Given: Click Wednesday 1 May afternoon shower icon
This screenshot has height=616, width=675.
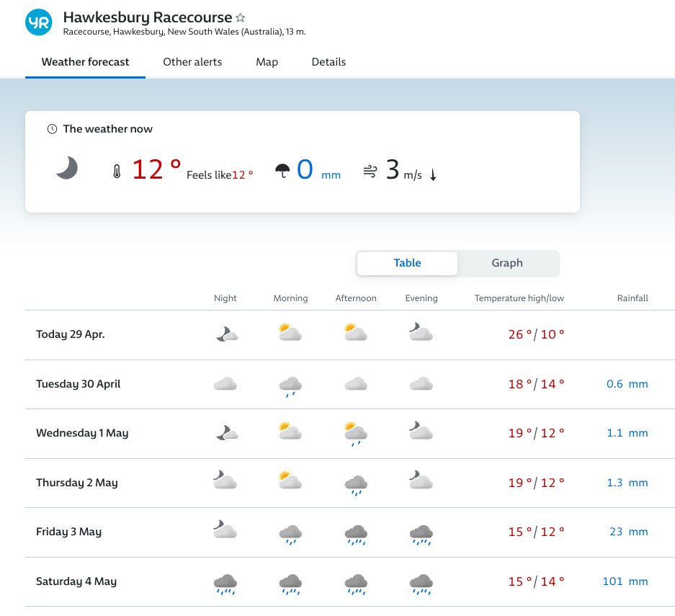Looking at the screenshot, I should [356, 434].
